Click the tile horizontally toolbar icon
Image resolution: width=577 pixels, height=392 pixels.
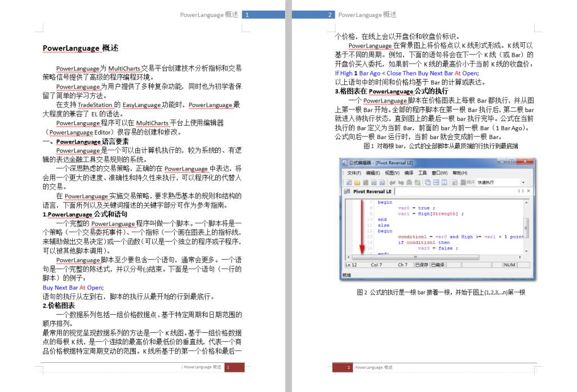tap(436, 182)
